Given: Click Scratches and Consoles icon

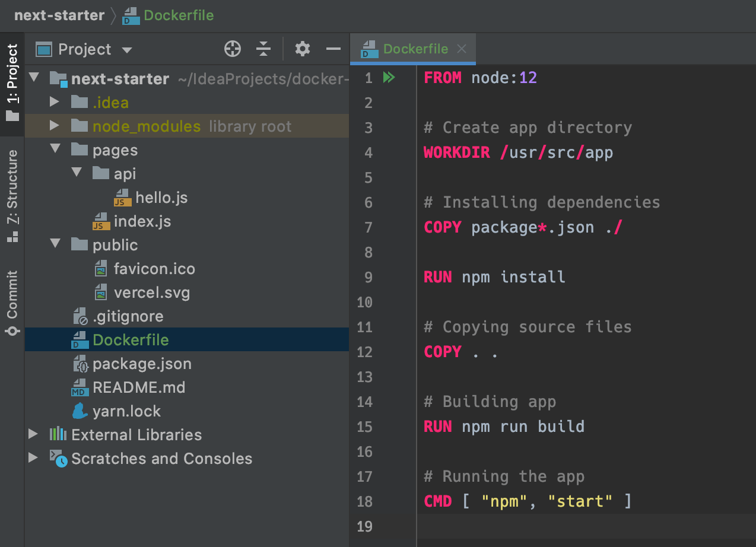Looking at the screenshot, I should coord(58,459).
